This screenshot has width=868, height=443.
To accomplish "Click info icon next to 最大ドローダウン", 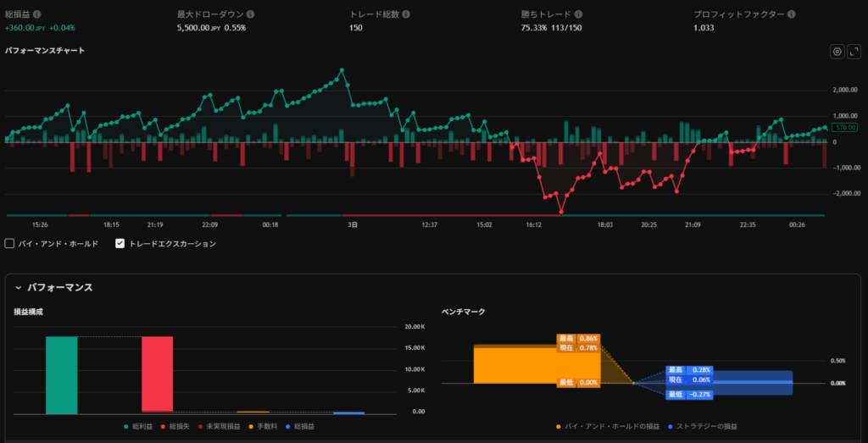I will click(251, 14).
